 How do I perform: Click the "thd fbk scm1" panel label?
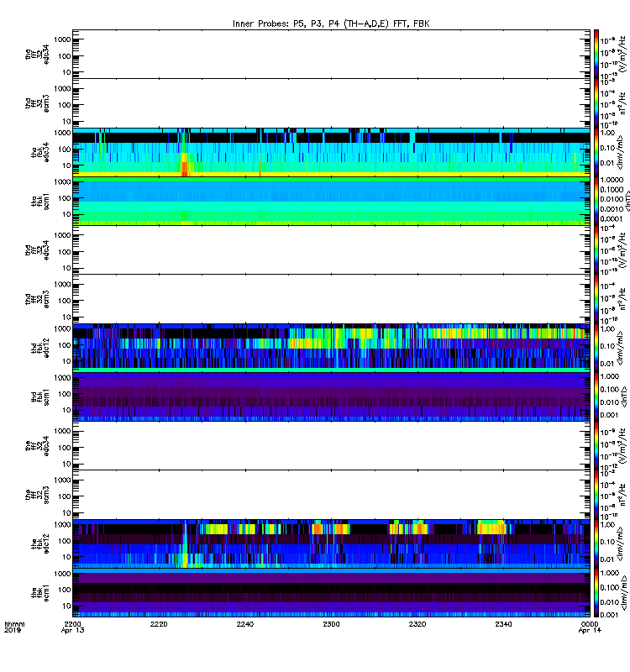(40, 397)
